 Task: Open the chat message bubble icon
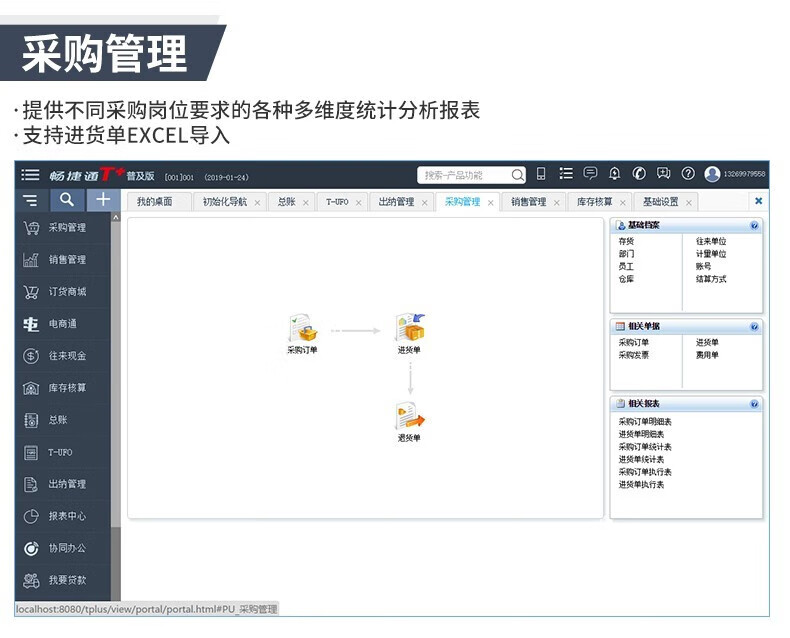[590, 174]
